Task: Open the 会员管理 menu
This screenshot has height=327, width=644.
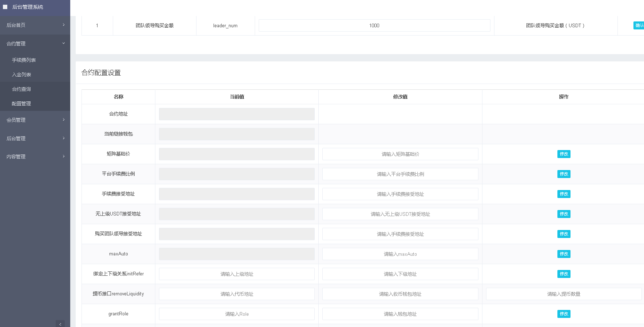Action: [x=35, y=120]
